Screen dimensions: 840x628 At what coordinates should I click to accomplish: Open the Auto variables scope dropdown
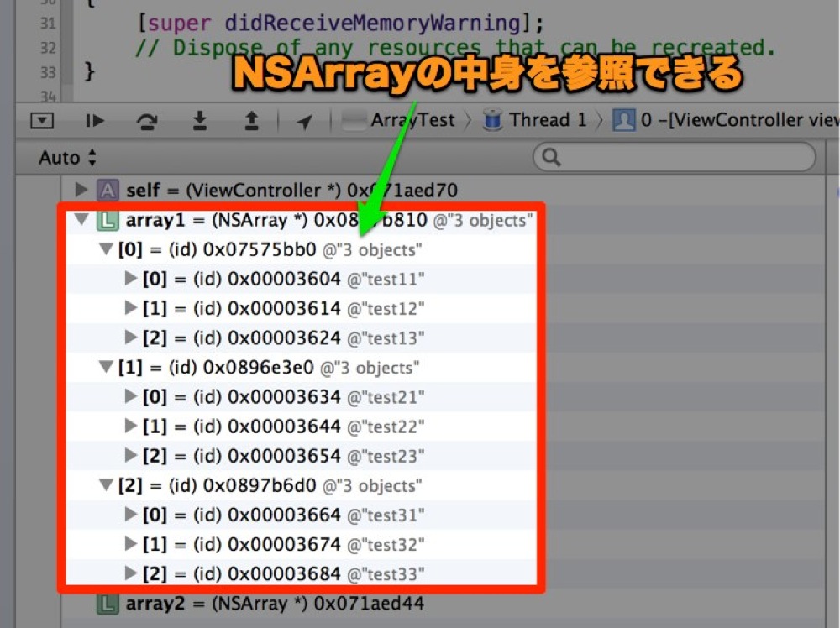click(x=67, y=157)
